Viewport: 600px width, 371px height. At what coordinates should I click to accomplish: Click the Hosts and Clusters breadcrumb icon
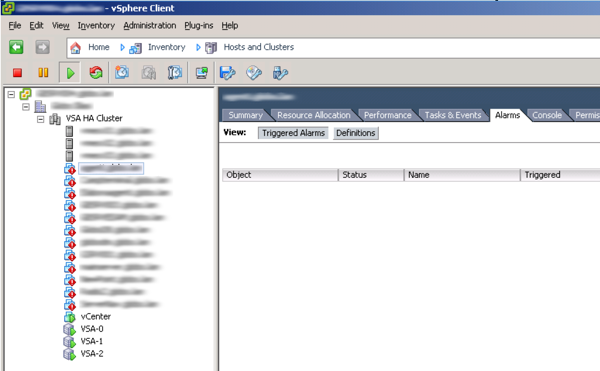tap(211, 48)
